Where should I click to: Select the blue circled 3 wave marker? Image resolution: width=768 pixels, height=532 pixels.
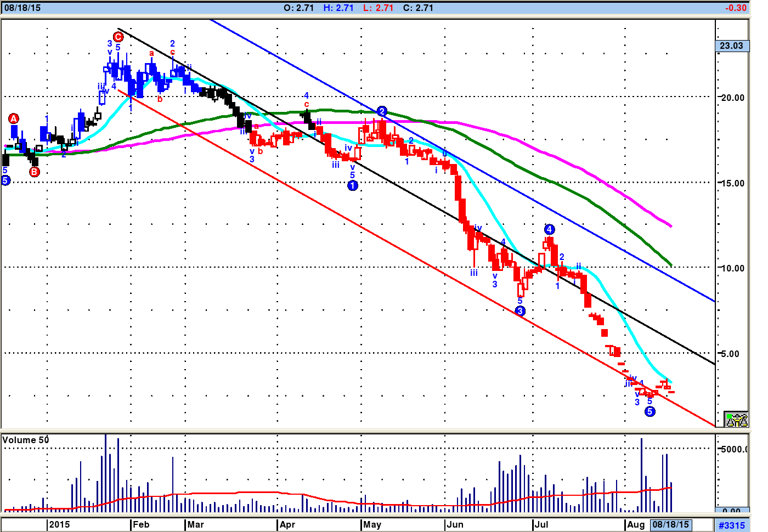coord(520,311)
